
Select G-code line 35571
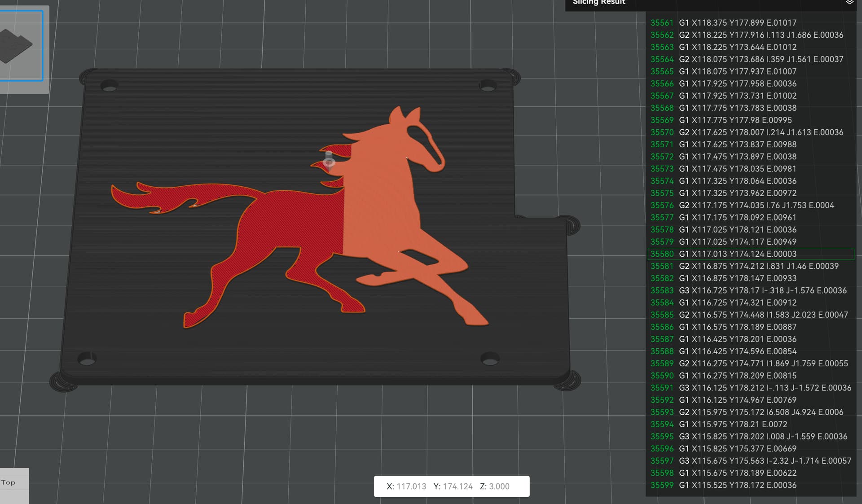click(751, 145)
